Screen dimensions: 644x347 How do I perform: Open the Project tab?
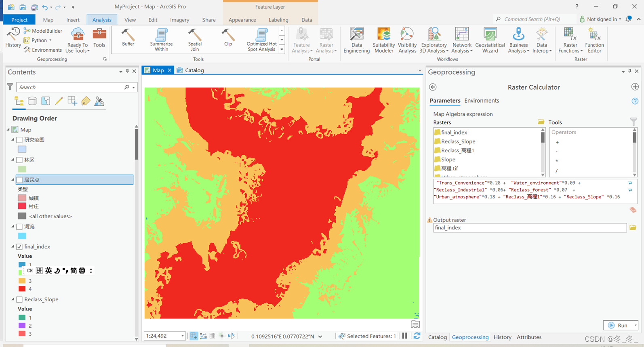(x=19, y=20)
